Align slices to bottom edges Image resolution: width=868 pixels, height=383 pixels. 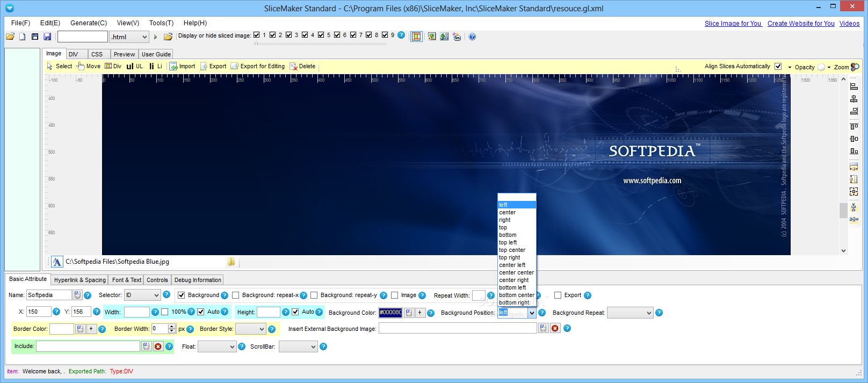pos(854,151)
